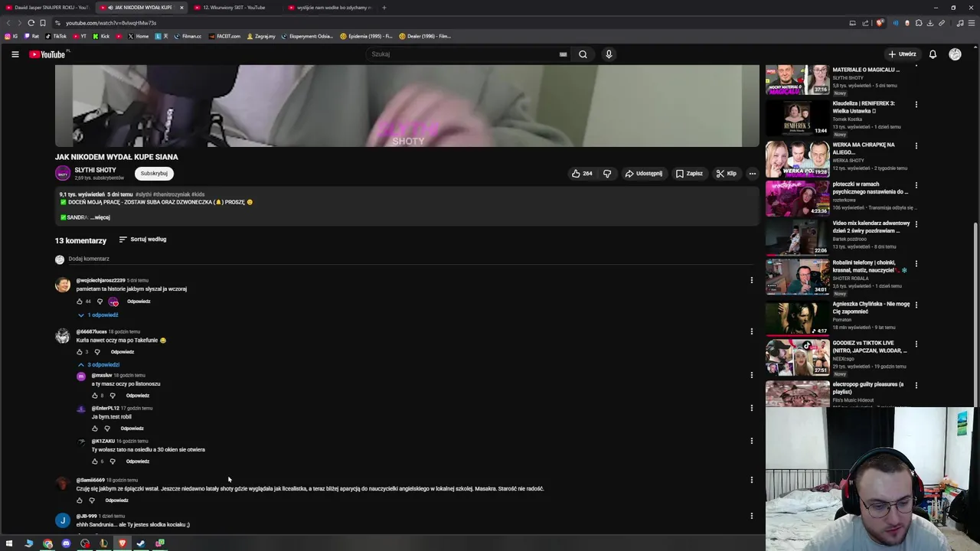Open the options menu for the @Samiii6669 comment
Viewport: 980px width, 551px height.
tap(751, 480)
